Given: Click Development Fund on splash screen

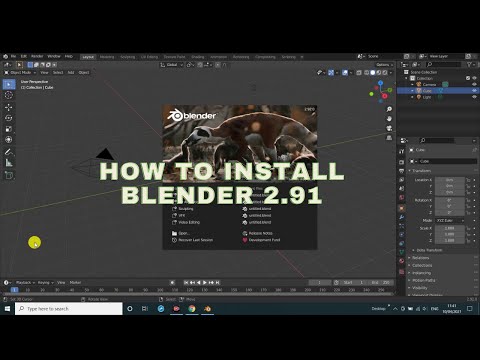Looking at the screenshot, I should [x=261, y=240].
